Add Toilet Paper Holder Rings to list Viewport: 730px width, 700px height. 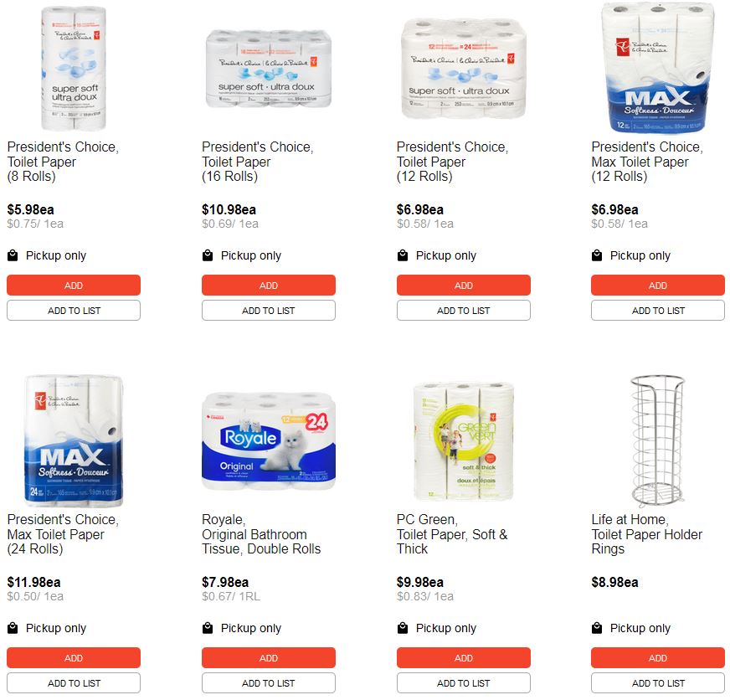(658, 682)
